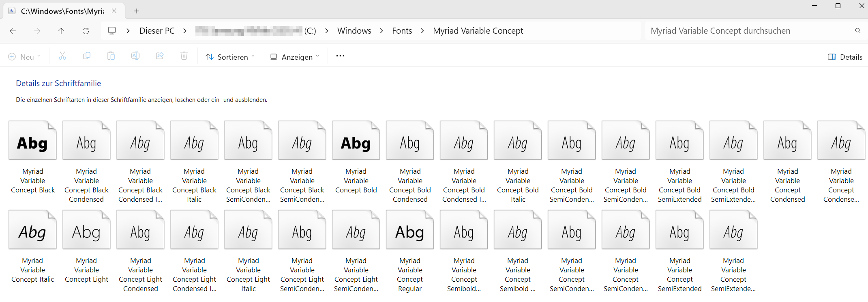Click the forward navigation arrow
This screenshot has width=868, height=302.
[37, 31]
